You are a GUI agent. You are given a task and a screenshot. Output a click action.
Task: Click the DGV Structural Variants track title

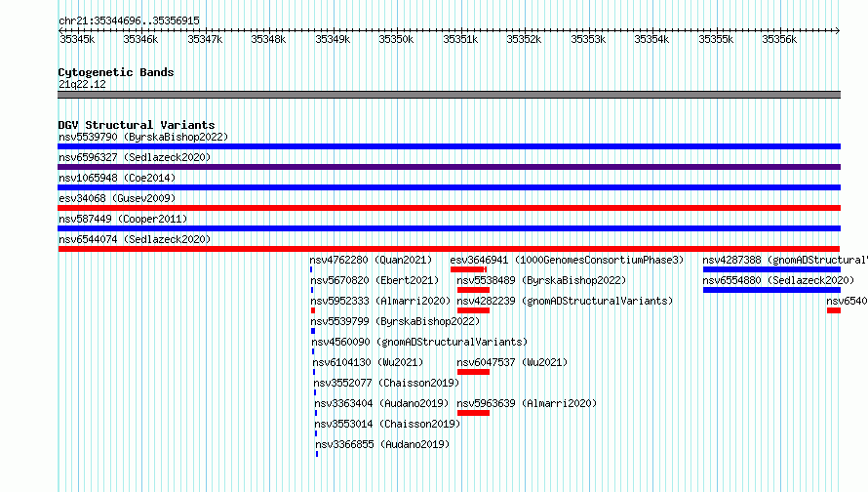[137, 125]
